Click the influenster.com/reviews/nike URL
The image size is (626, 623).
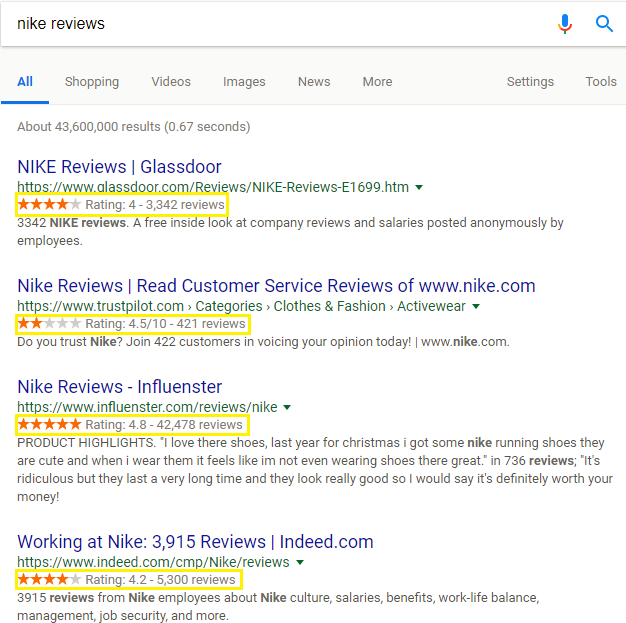coord(147,407)
